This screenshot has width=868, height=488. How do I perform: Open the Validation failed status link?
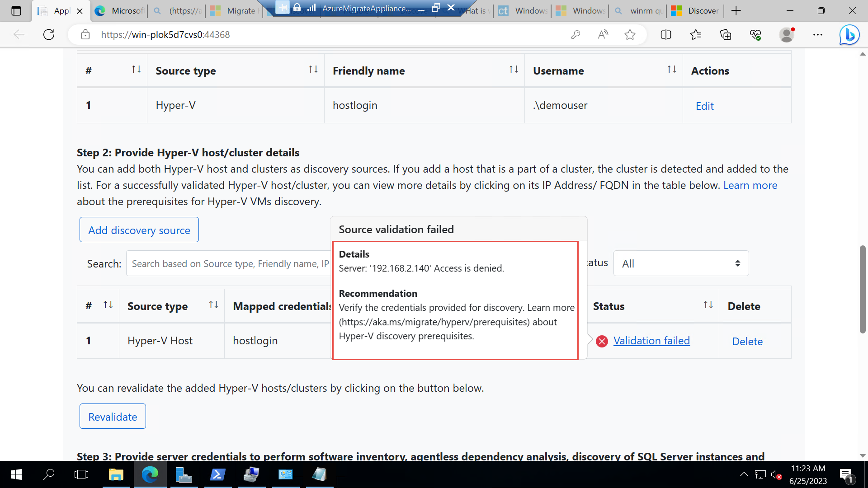coord(651,341)
